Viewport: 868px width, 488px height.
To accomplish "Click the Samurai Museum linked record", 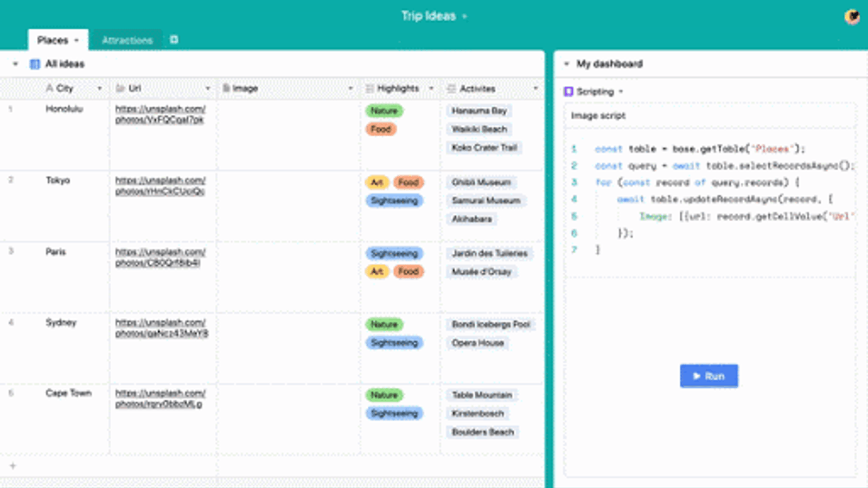I will [x=486, y=201].
